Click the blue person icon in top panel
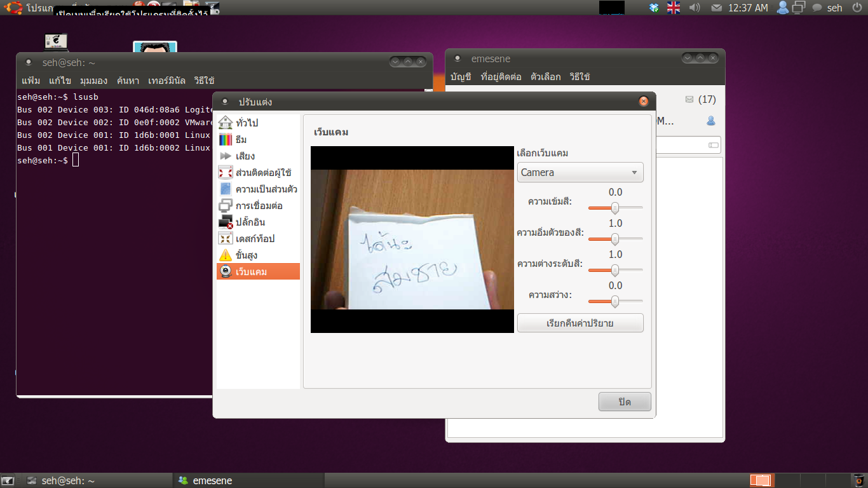 783,8
